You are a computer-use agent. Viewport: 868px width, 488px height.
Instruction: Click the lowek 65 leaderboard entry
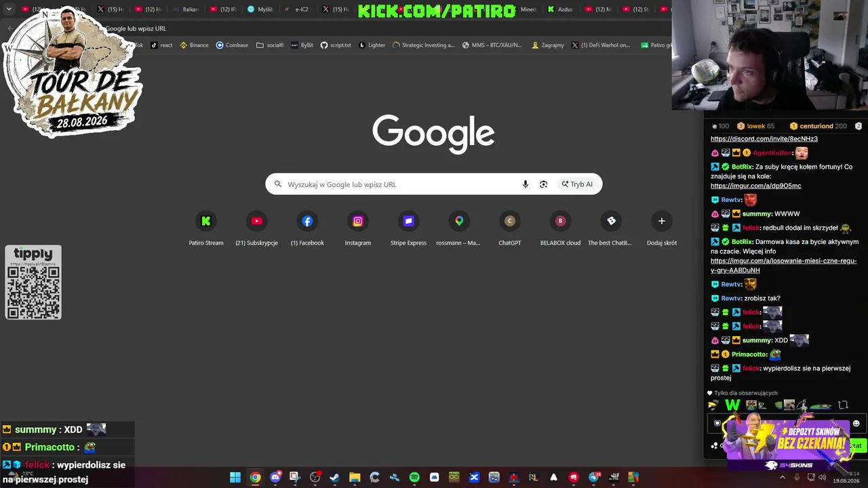(x=755, y=126)
